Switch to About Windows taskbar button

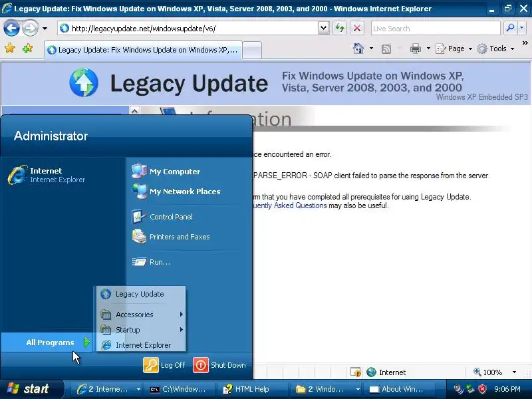click(x=400, y=389)
